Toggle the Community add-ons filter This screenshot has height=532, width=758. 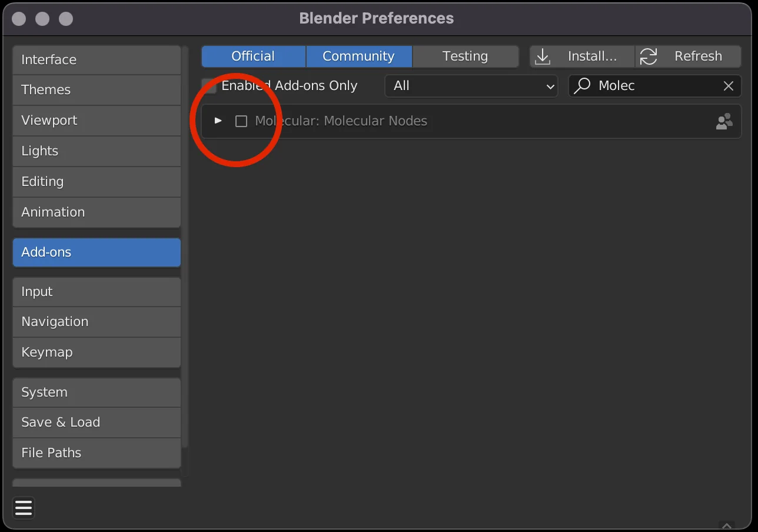359,56
